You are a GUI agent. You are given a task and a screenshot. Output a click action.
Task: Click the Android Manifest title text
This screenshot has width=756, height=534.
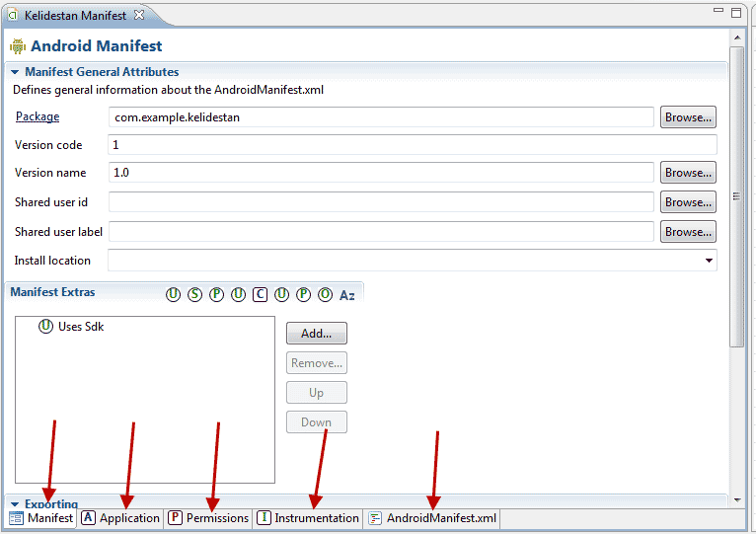97,45
